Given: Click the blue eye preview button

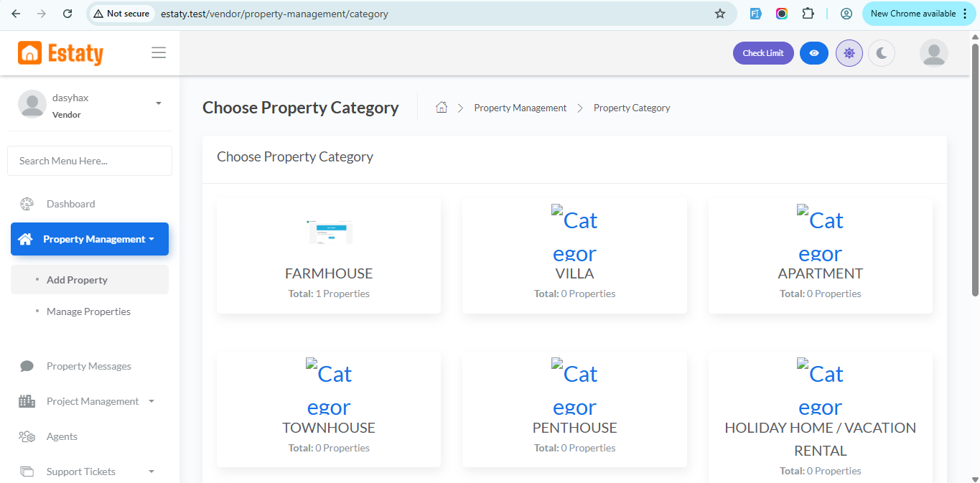Looking at the screenshot, I should (813, 53).
